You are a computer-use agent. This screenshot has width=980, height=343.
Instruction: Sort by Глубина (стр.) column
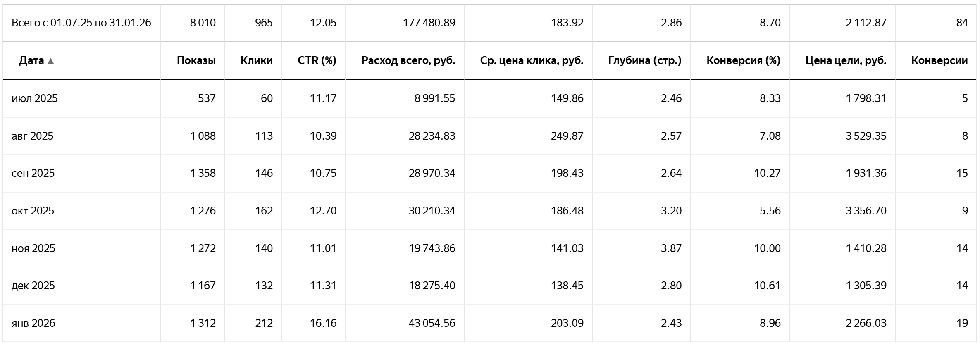(644, 61)
